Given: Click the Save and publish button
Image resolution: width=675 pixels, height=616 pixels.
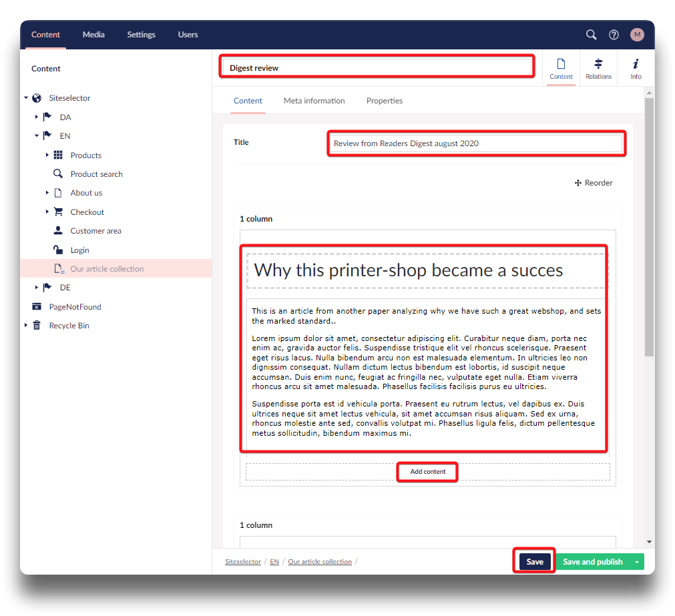Looking at the screenshot, I should [x=593, y=562].
